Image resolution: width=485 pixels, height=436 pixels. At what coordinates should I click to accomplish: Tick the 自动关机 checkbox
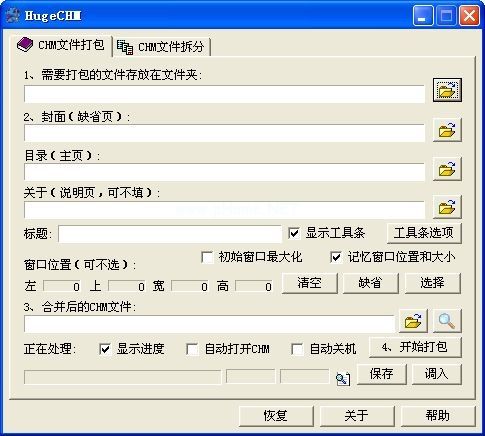tap(297, 349)
